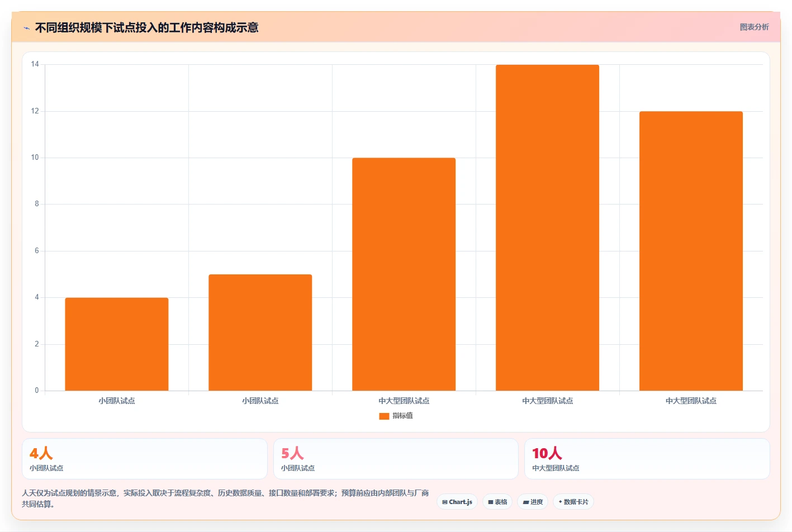Open the 5人 小团队试点 stat card
The width and height of the screenshot is (792, 532).
point(396,459)
